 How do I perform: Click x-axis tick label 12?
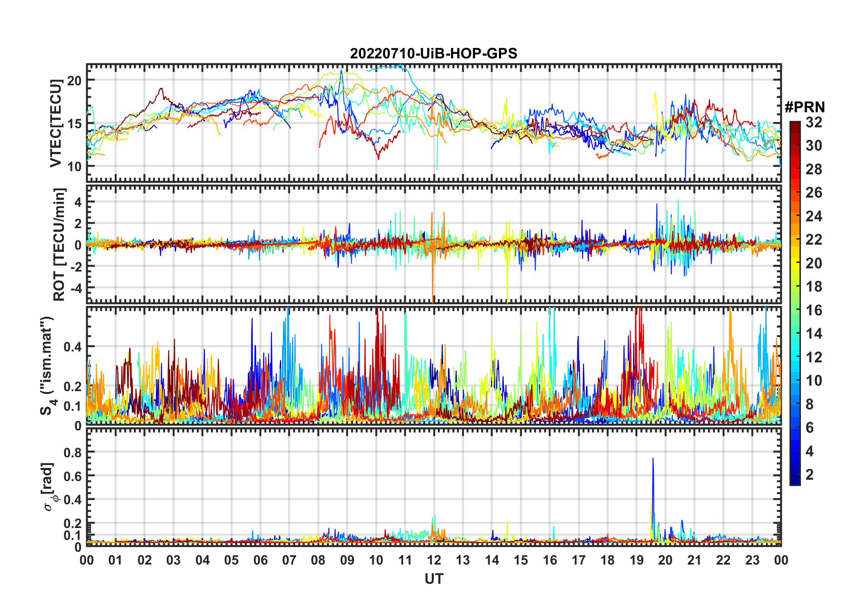434,560
